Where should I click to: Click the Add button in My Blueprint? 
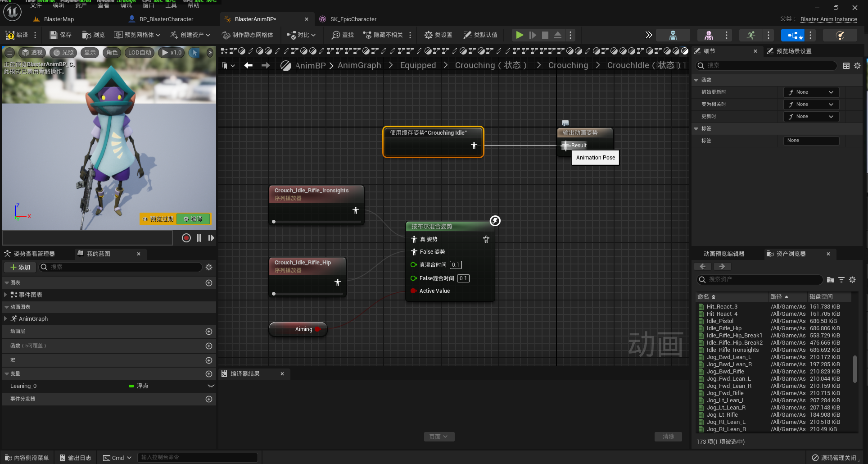point(20,267)
